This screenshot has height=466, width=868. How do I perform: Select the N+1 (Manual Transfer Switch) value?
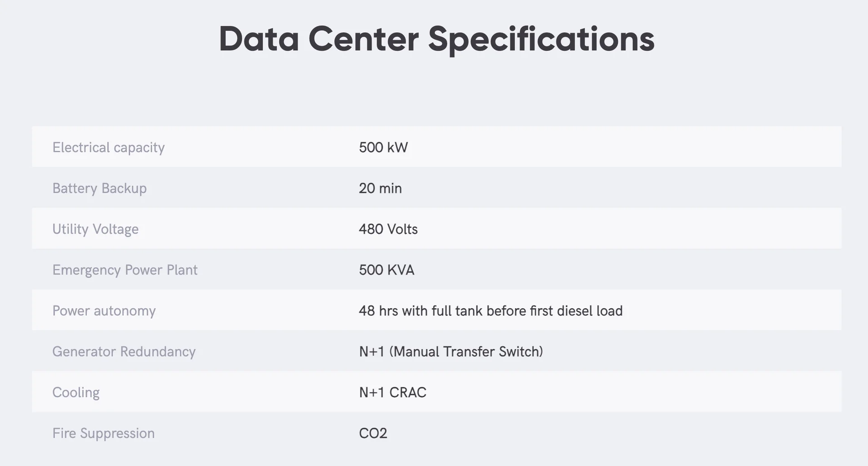click(451, 352)
